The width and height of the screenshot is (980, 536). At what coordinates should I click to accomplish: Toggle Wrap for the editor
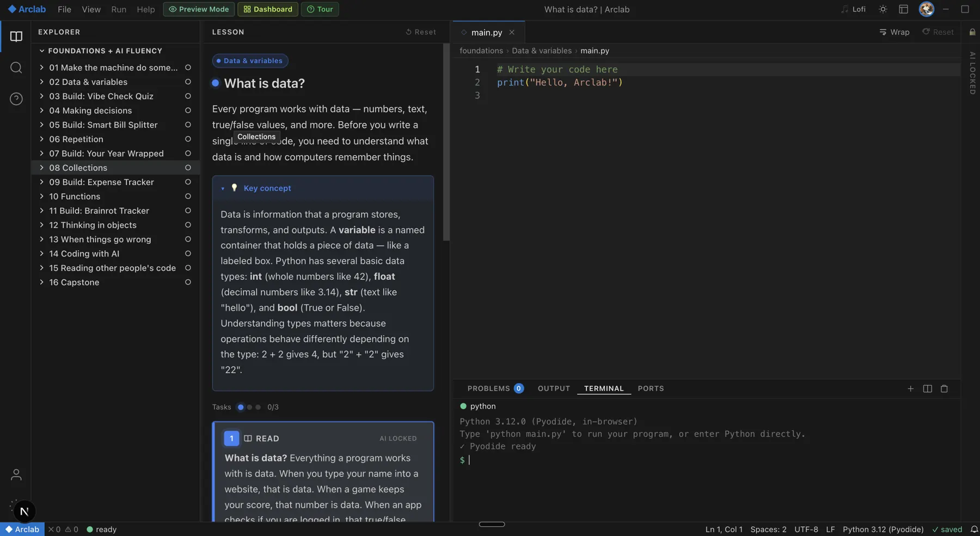[895, 32]
